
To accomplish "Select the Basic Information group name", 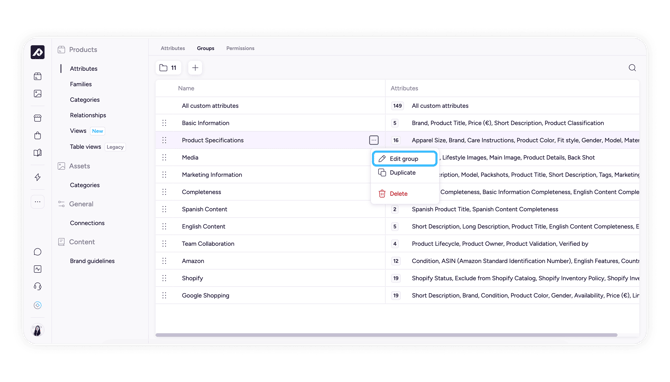I will 206,123.
